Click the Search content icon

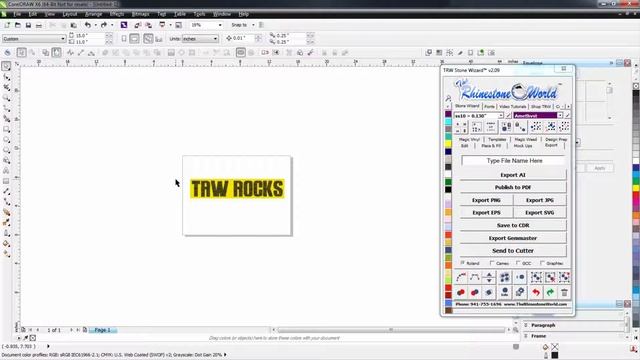pos(124,25)
